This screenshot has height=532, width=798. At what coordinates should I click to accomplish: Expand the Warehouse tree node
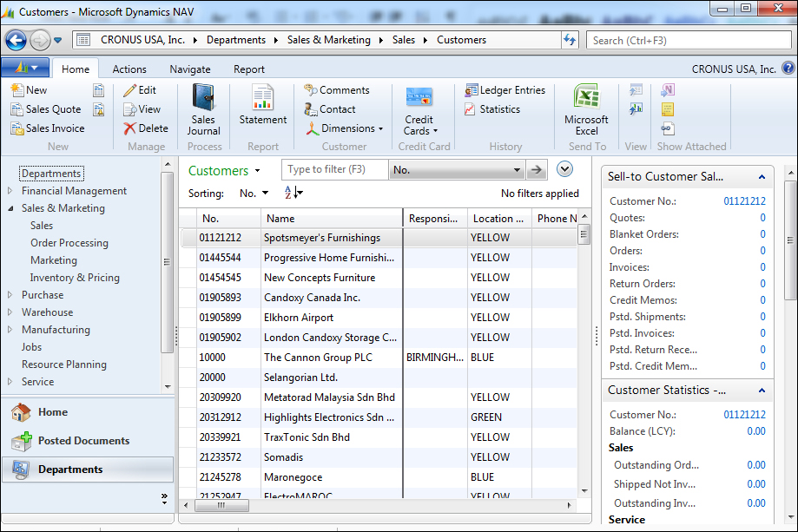pyautogui.click(x=10, y=312)
